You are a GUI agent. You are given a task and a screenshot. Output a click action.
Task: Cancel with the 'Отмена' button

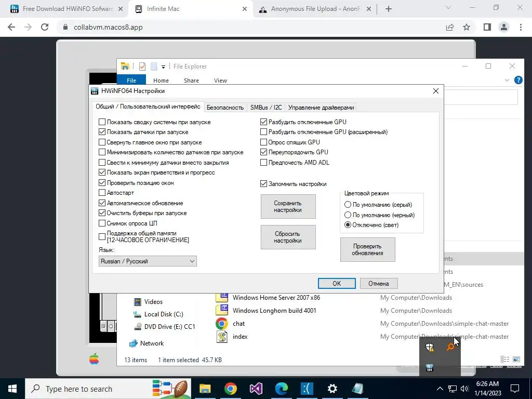coord(379,283)
